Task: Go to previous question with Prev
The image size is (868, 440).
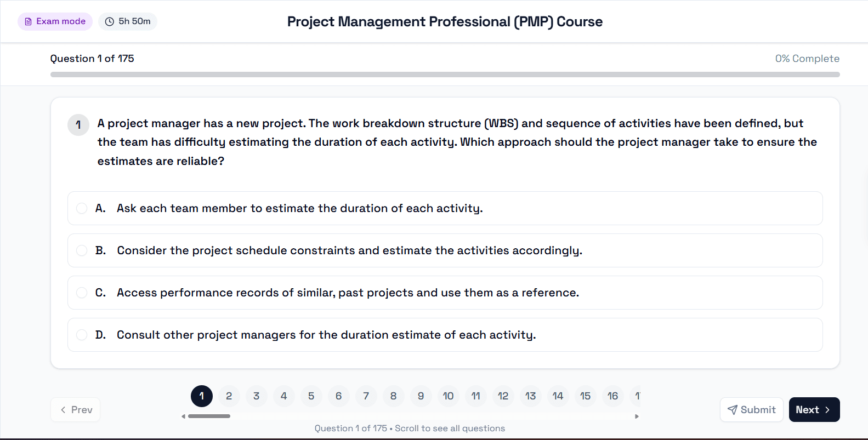Action: pos(75,410)
